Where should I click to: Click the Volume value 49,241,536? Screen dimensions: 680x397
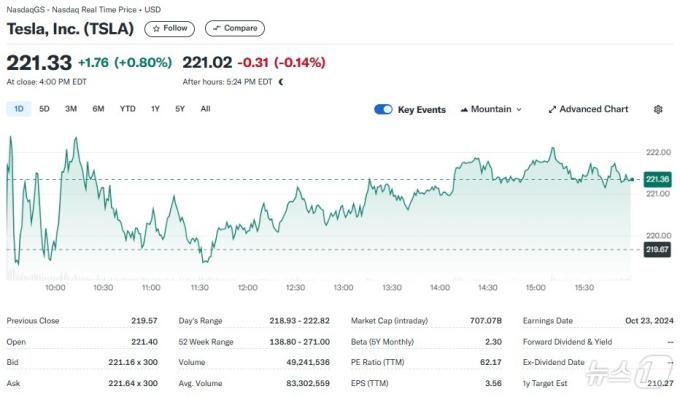coord(308,362)
